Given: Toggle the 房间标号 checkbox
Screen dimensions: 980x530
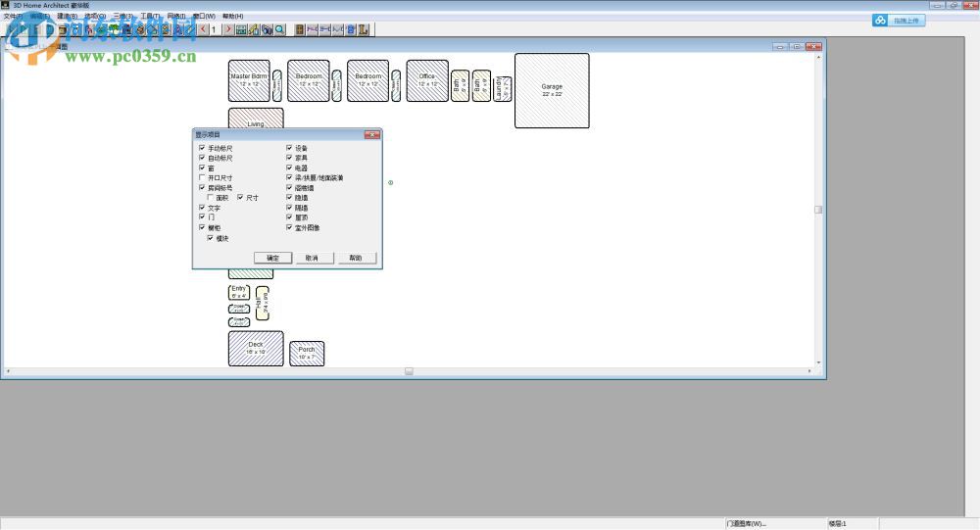Looking at the screenshot, I should [x=202, y=187].
